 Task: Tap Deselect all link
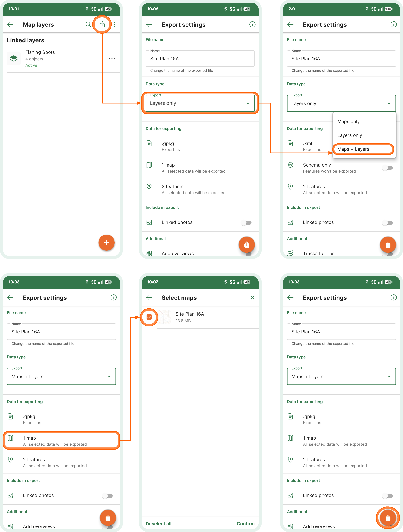(158, 524)
